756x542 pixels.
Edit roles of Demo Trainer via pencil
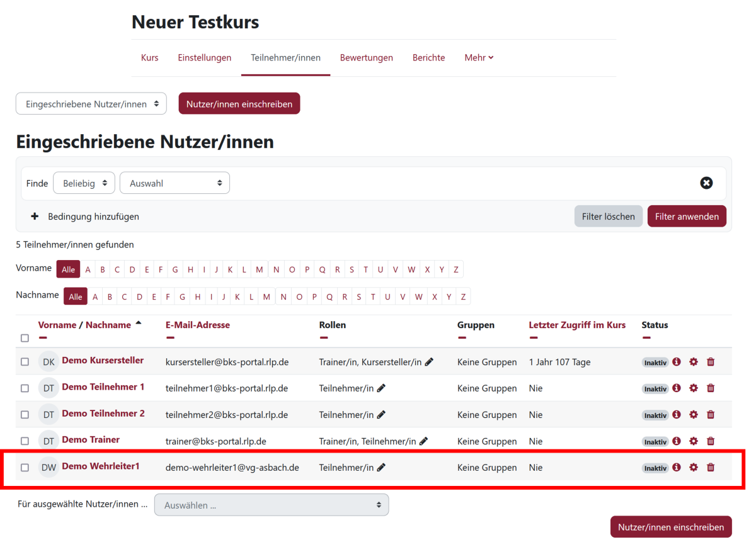point(423,441)
